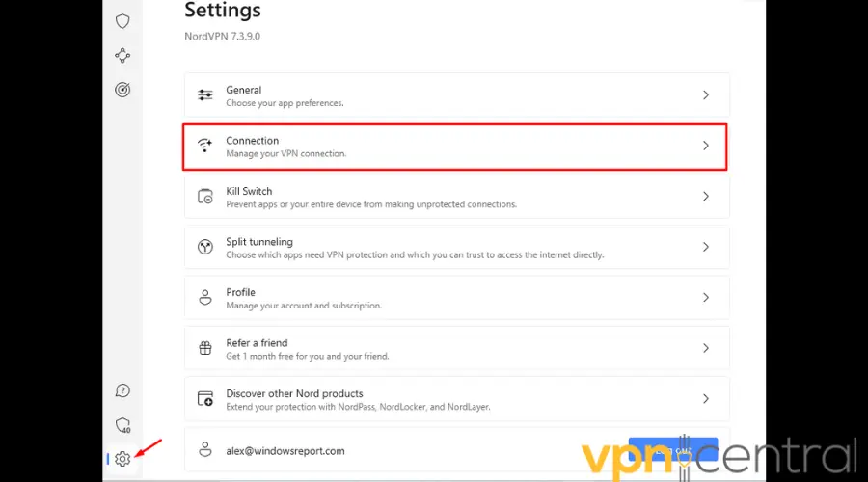Image resolution: width=868 pixels, height=482 pixels.
Task: Open the VPN shield icon in sidebar
Action: pyautogui.click(x=122, y=21)
